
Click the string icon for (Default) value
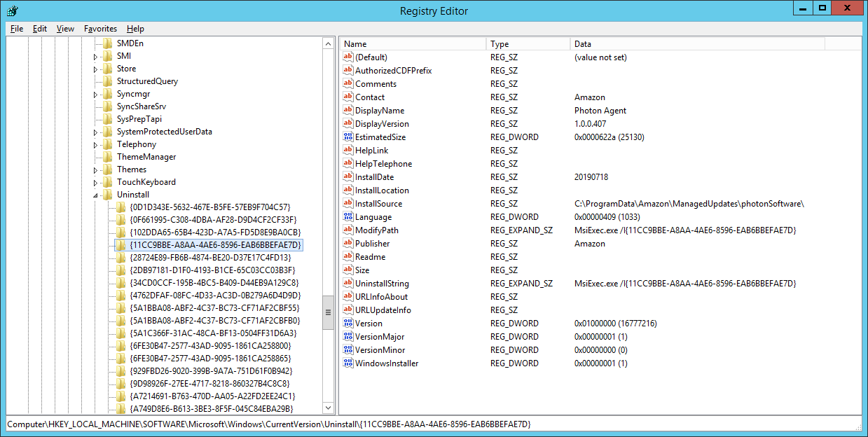348,57
